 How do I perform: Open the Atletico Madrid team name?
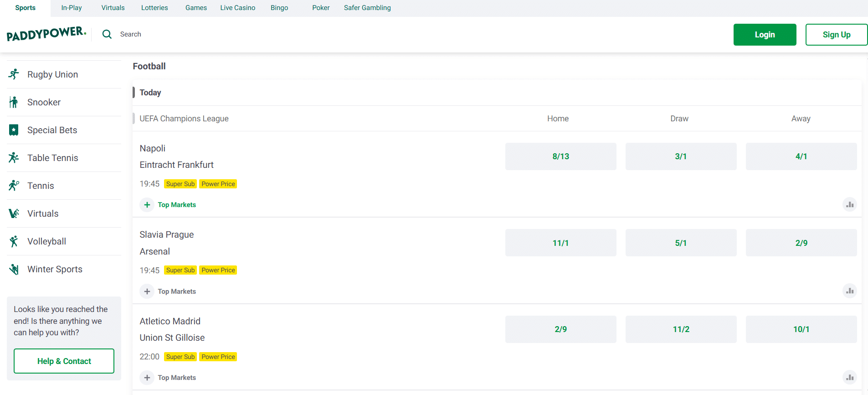(x=170, y=321)
